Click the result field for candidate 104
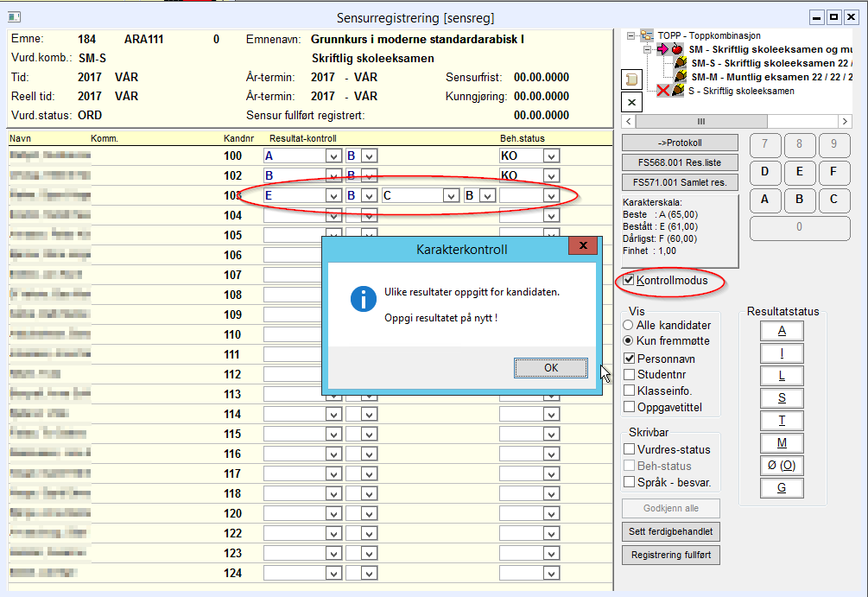The height and width of the screenshot is (597, 868). (x=294, y=216)
